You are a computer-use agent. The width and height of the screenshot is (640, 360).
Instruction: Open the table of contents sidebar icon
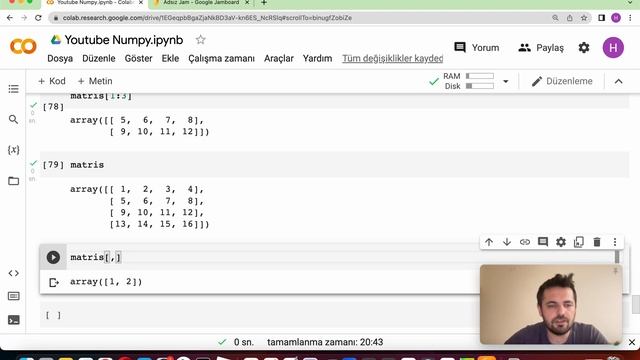coord(13,89)
